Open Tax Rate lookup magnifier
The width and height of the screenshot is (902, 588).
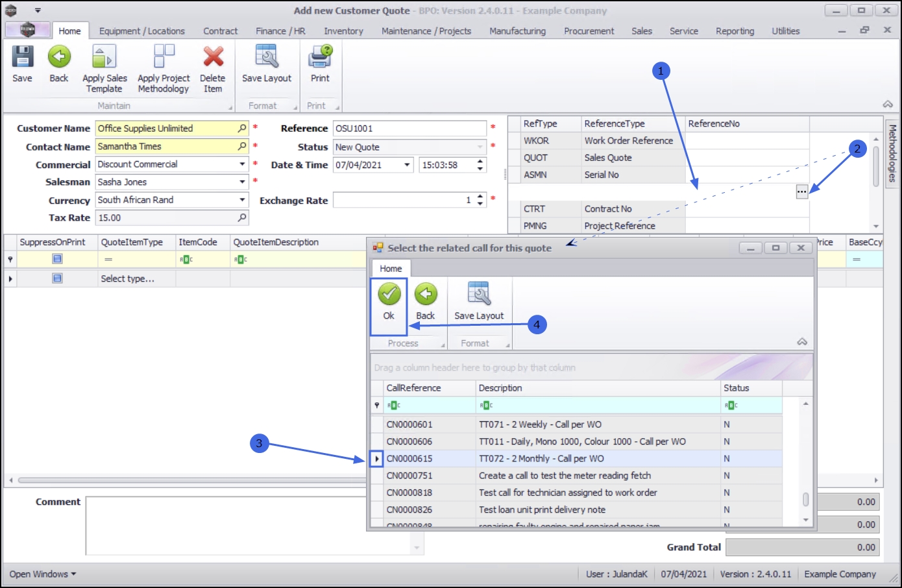pos(242,218)
